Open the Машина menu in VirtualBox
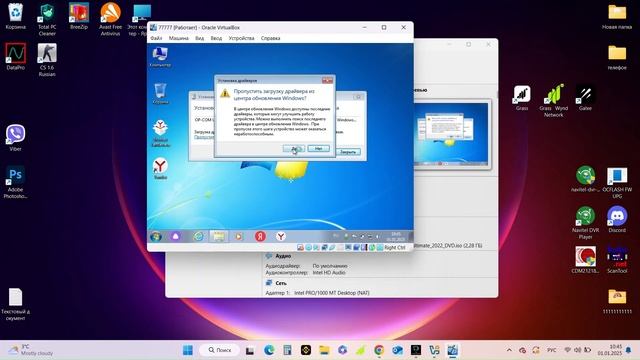The height and width of the screenshot is (360, 640). coord(179,38)
